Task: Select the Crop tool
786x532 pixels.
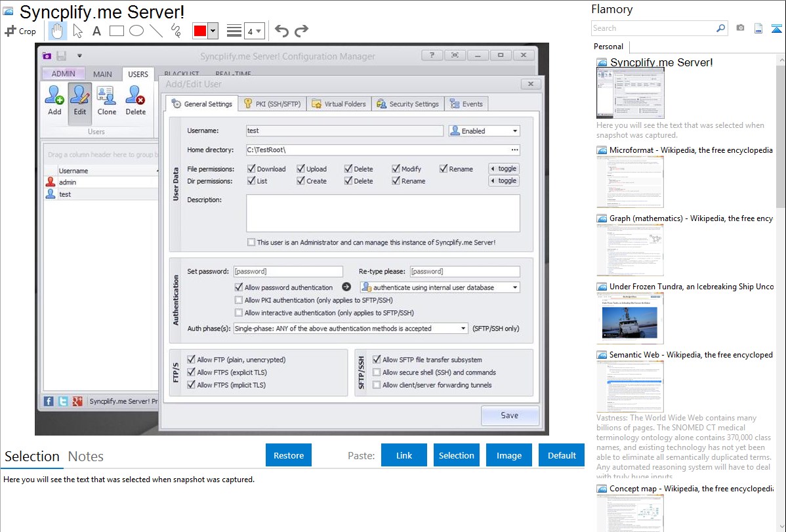Action: pyautogui.click(x=20, y=31)
